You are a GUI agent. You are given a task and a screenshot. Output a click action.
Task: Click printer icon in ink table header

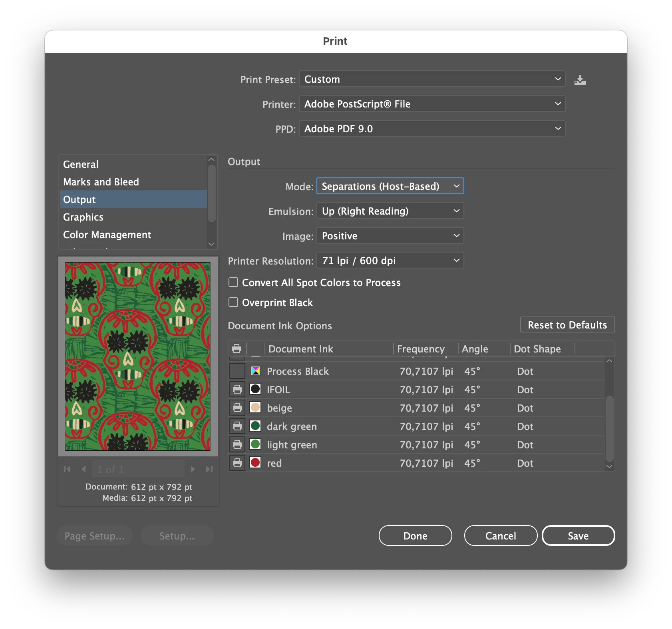[237, 348]
